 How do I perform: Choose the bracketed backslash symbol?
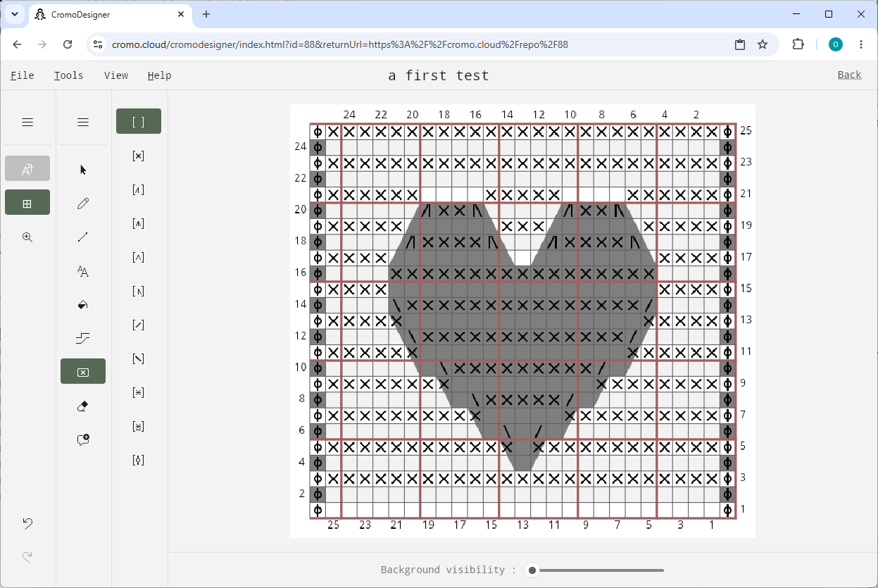139,358
